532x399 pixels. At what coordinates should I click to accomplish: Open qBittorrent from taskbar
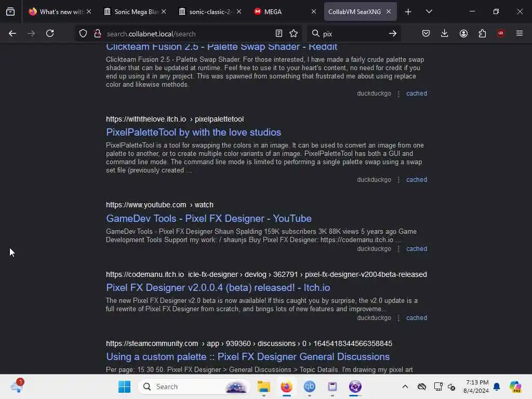(x=310, y=387)
